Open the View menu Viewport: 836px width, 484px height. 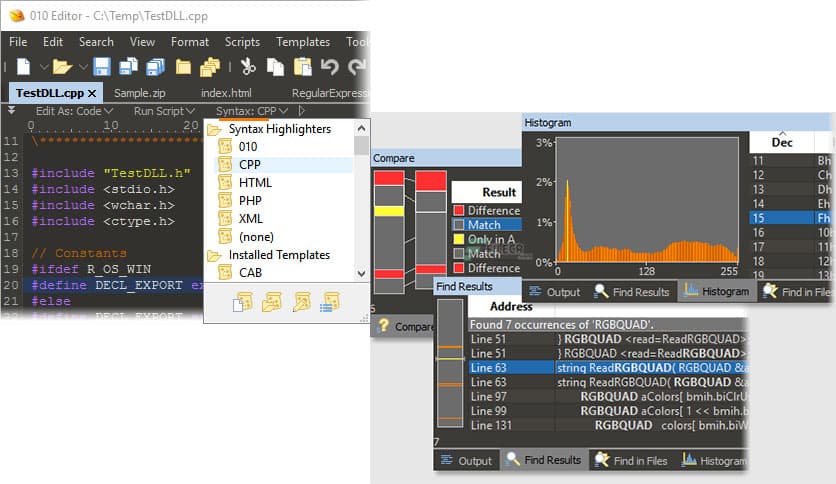point(142,42)
